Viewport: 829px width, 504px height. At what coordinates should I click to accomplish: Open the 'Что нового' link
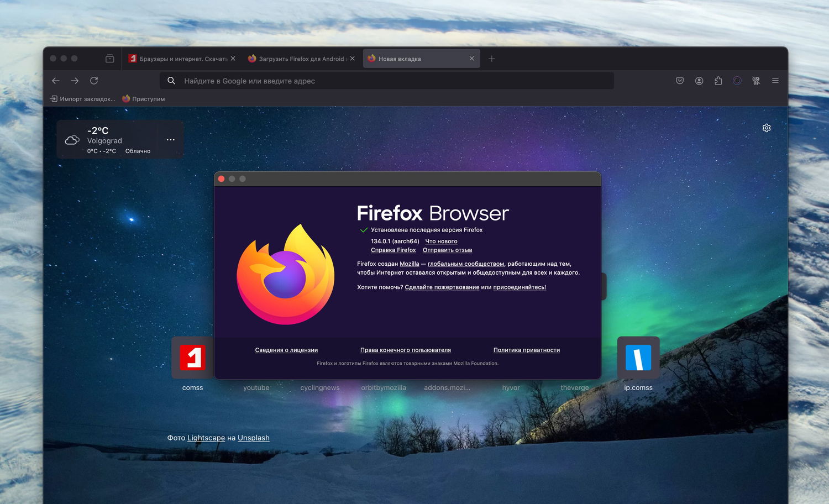[441, 242]
